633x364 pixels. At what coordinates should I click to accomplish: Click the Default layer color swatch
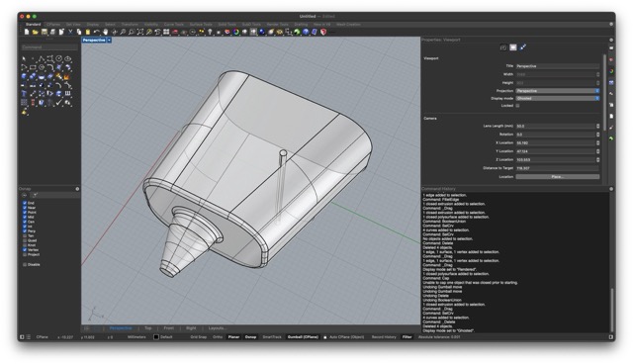[x=156, y=337]
